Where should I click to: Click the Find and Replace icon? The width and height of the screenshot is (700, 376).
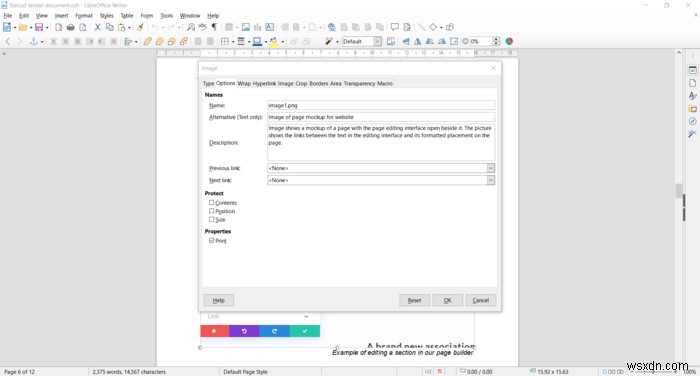pyautogui.click(x=191, y=27)
